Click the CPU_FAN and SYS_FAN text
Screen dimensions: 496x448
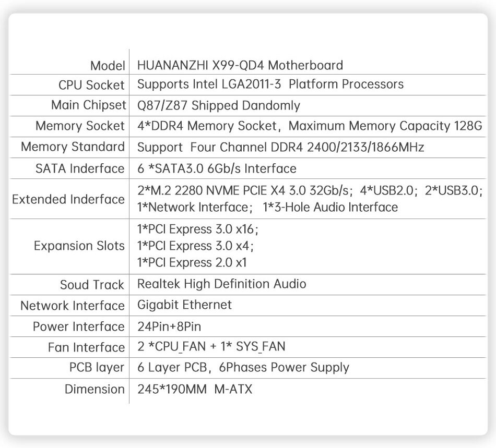pyautogui.click(x=211, y=346)
